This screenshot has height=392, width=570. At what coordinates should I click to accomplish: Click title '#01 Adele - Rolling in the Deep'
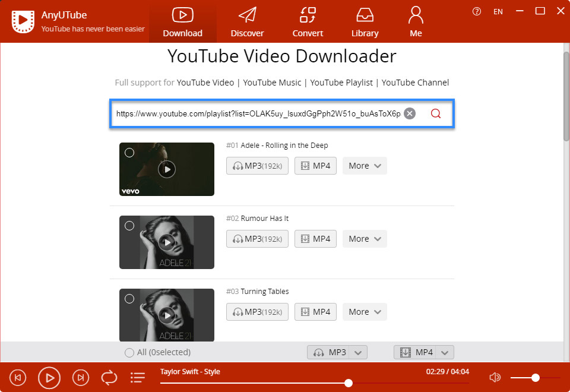pyautogui.click(x=277, y=146)
